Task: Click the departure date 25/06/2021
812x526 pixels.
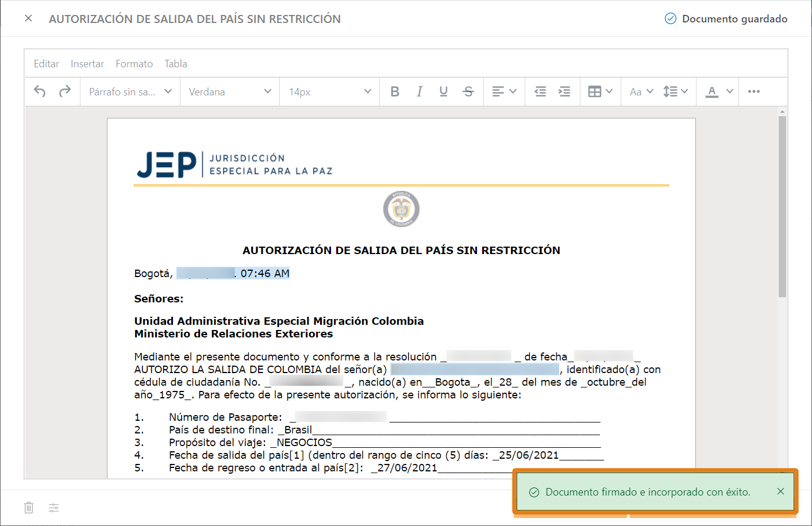Action: (x=529, y=455)
